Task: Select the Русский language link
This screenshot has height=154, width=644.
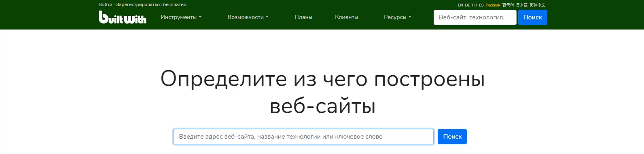Action: [493, 5]
